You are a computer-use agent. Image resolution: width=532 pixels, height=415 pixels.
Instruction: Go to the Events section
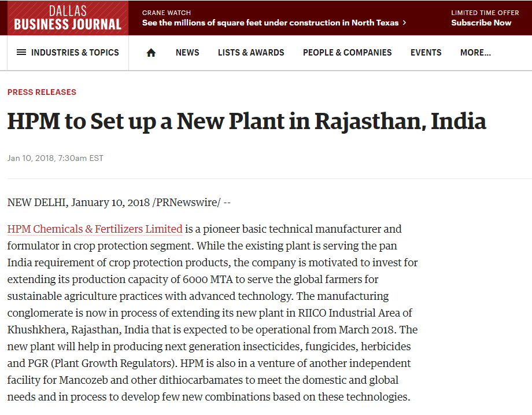click(426, 53)
